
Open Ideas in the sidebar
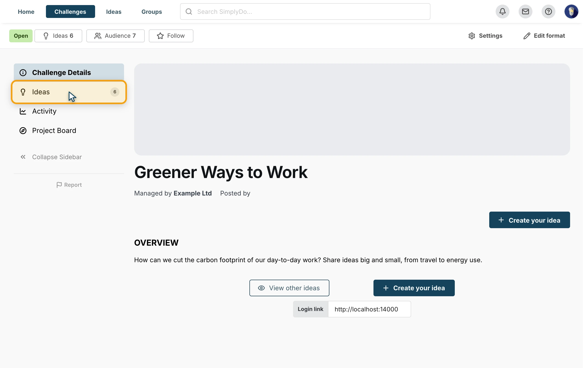click(69, 92)
